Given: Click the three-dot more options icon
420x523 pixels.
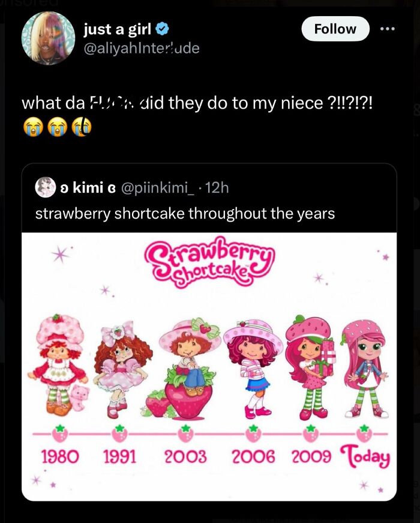Looking at the screenshot, I should 388,28.
